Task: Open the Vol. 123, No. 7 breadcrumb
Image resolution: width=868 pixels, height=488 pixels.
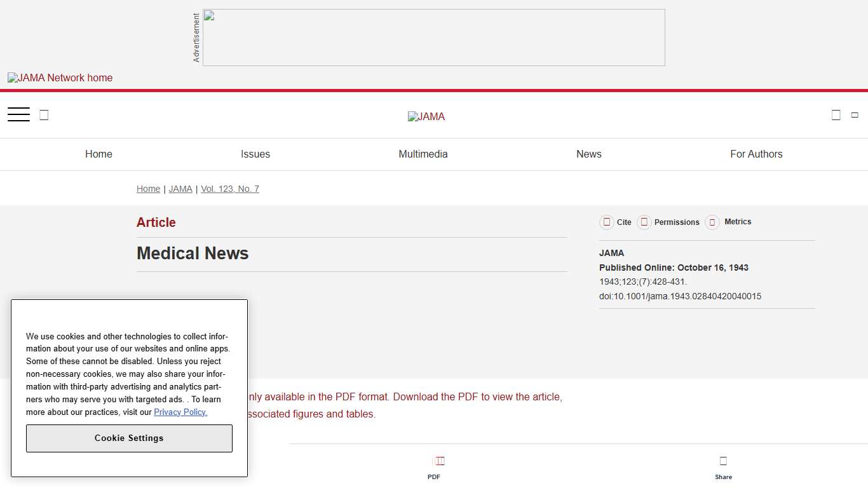Action: coord(230,189)
